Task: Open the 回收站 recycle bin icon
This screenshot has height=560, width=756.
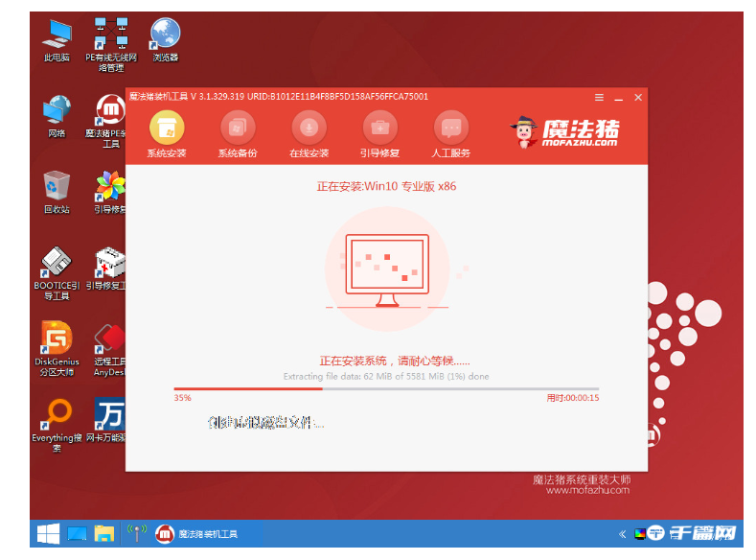Action: 57,193
